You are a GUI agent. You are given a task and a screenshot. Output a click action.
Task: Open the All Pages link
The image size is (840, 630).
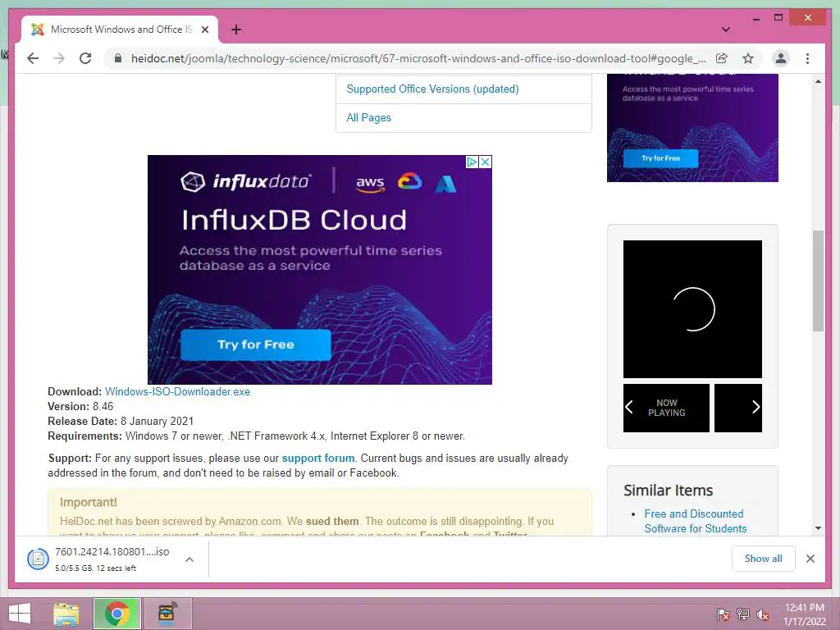tap(368, 117)
